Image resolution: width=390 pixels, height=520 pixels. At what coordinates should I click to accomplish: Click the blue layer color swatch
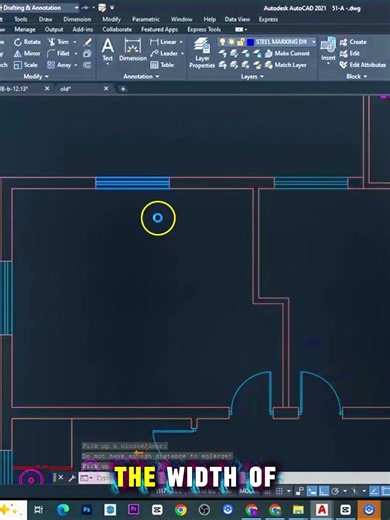pos(250,42)
